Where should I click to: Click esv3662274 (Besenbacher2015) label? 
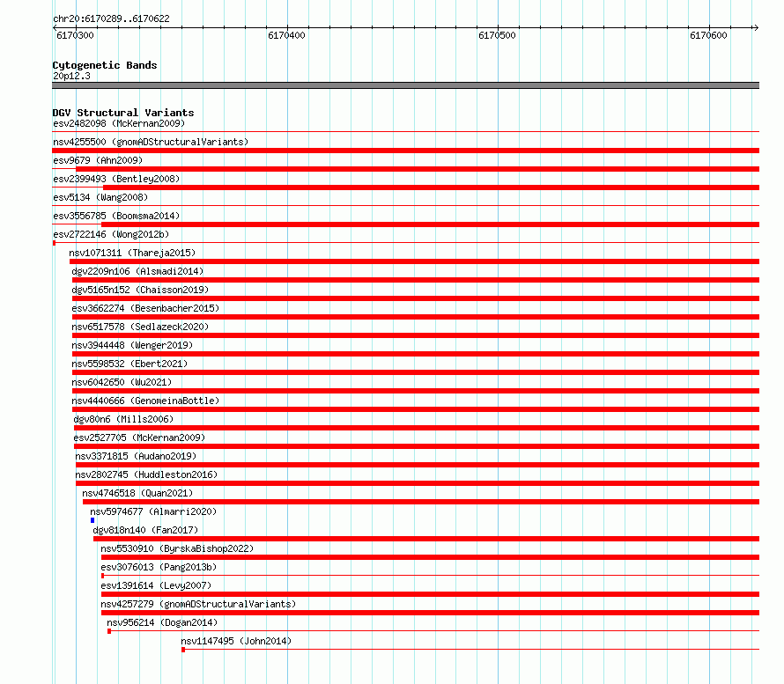[145, 308]
